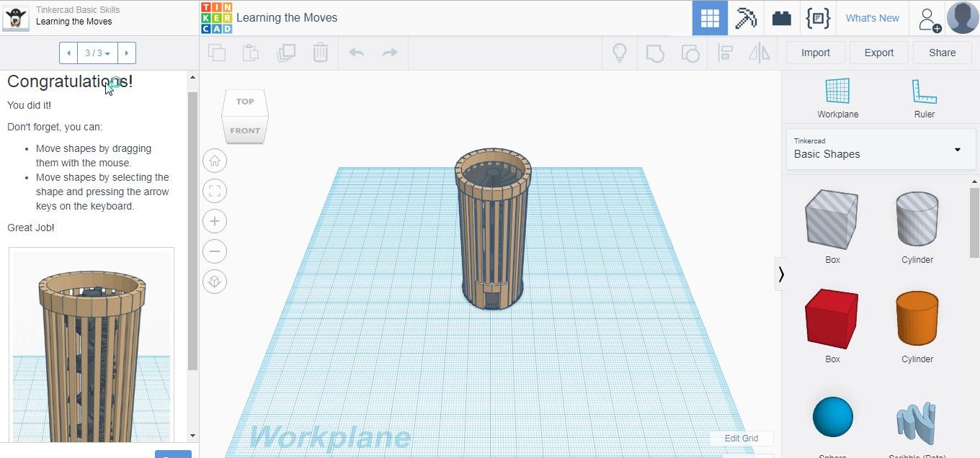980x458 pixels.
Task: Select the Ruler tool
Action: [924, 98]
